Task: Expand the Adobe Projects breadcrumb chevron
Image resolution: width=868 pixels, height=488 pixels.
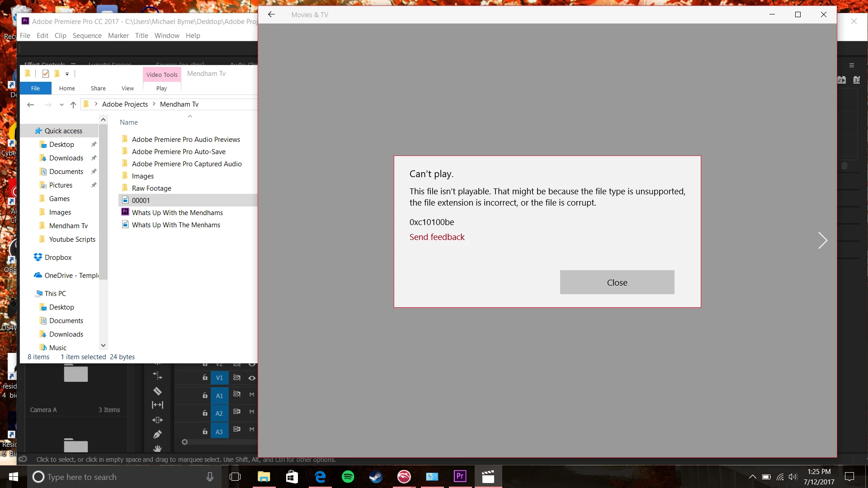Action: 154,104
